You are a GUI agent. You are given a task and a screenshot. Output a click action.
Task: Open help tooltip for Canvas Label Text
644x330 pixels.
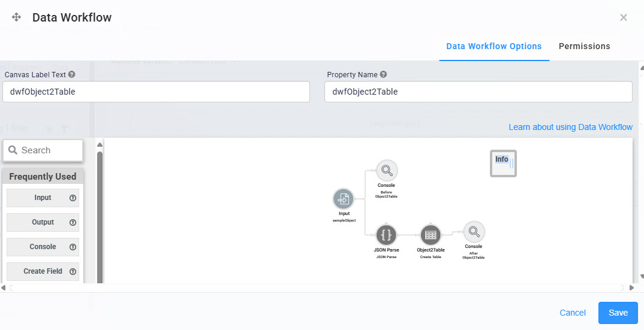click(x=71, y=75)
